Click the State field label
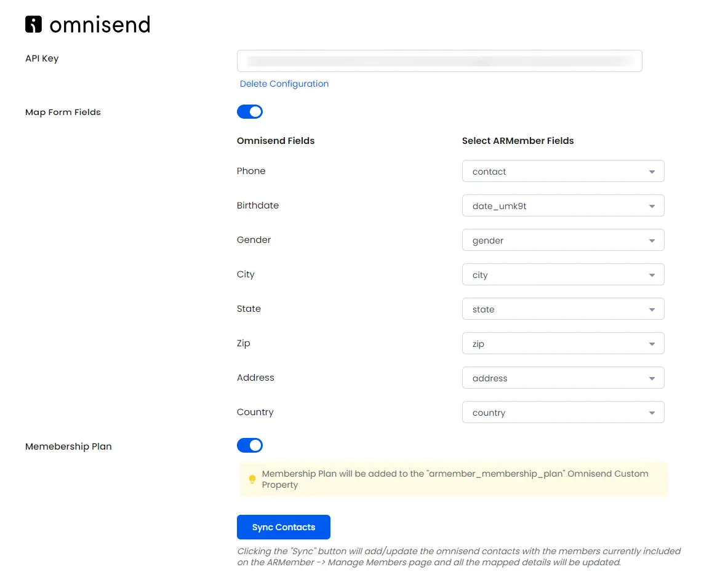728x580 pixels. pos(249,309)
